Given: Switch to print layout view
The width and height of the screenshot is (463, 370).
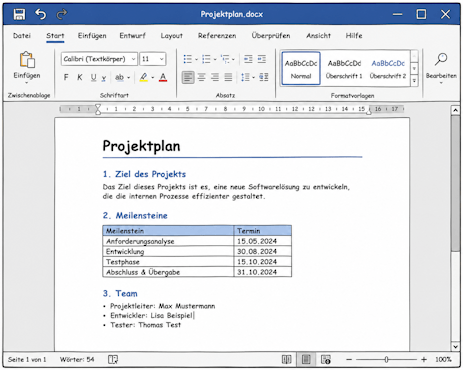Looking at the screenshot, I should (306, 359).
